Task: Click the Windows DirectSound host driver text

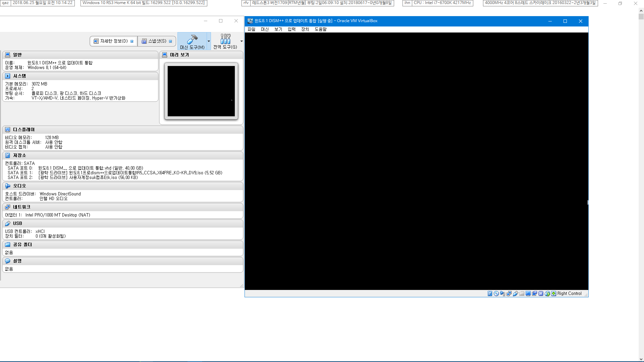Action: point(60,194)
